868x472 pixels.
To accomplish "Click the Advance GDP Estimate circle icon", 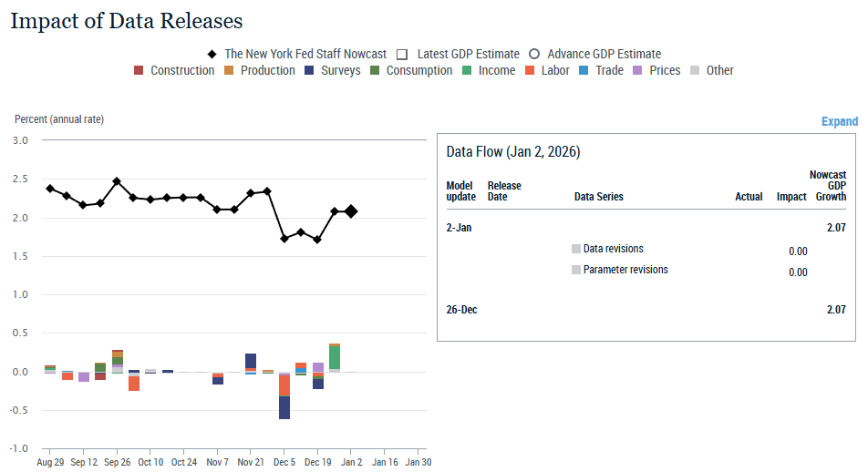I will [x=534, y=55].
